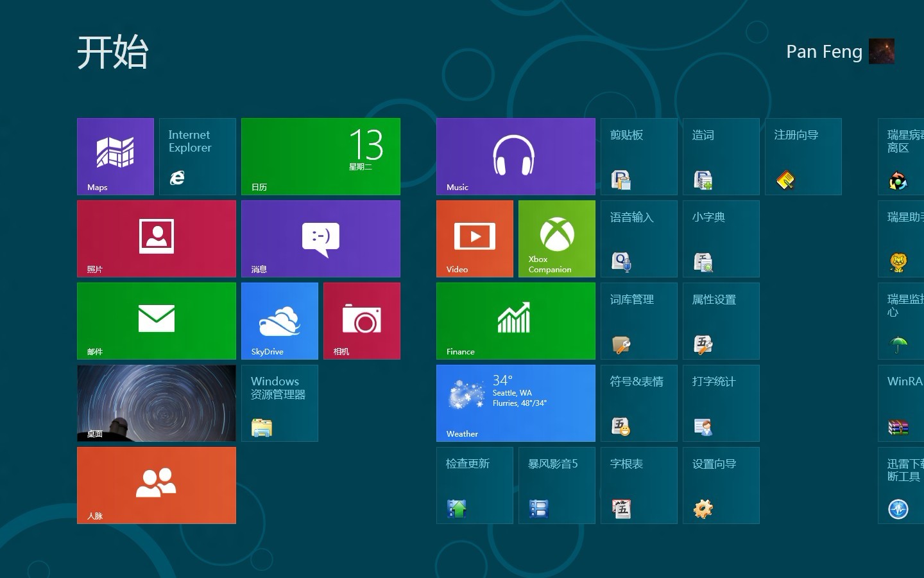Launch the Video tile
The image size is (924, 578).
pyautogui.click(x=475, y=239)
